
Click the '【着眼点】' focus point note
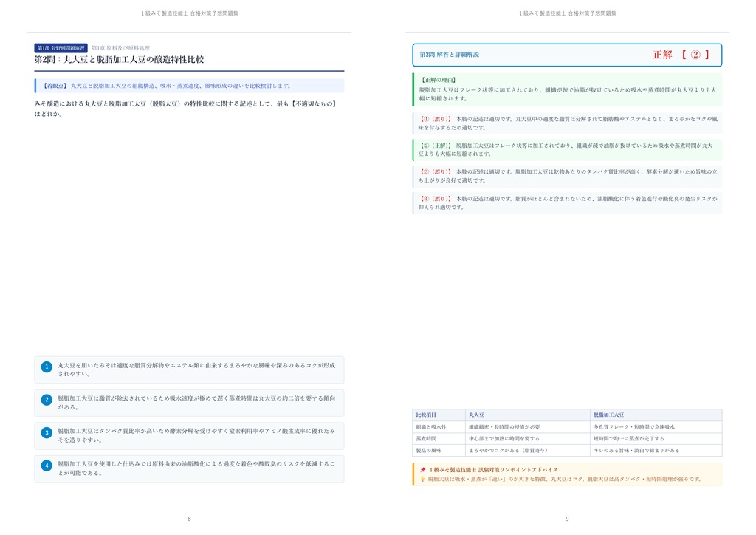[x=190, y=86]
